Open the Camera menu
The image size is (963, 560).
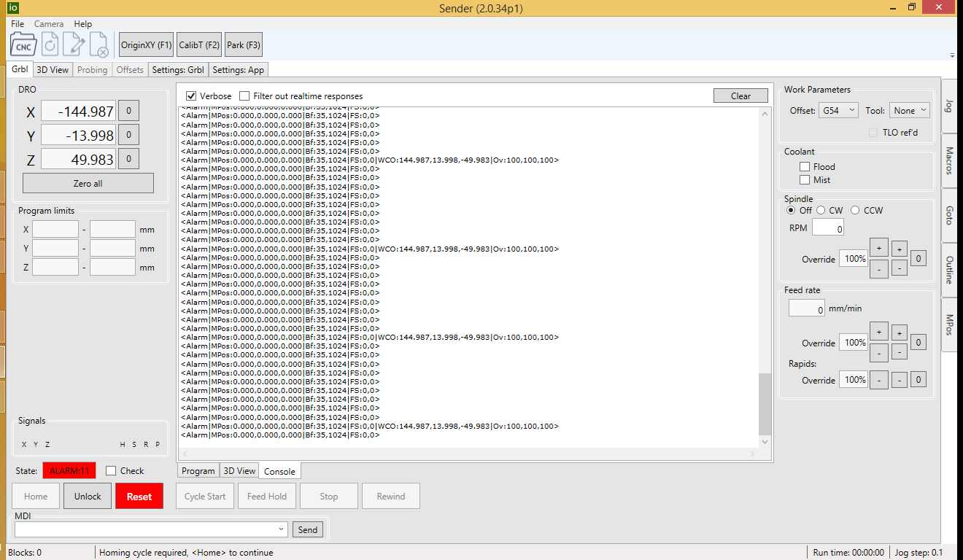49,24
